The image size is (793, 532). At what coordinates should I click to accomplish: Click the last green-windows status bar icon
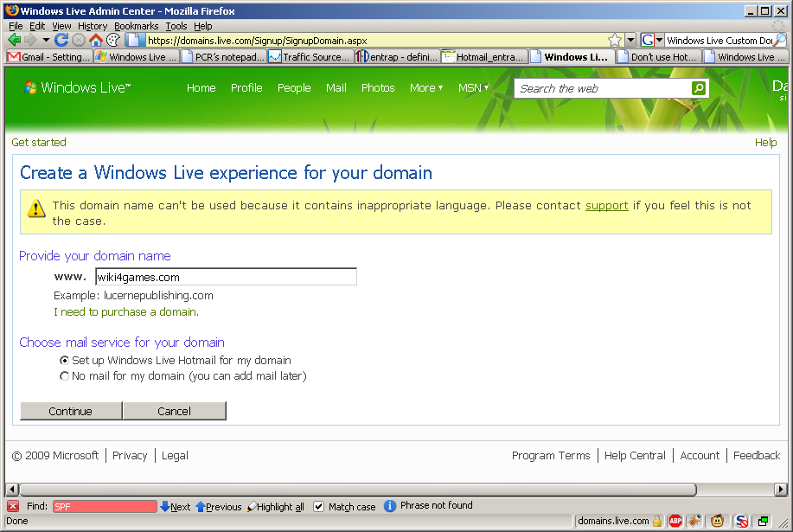click(x=763, y=521)
